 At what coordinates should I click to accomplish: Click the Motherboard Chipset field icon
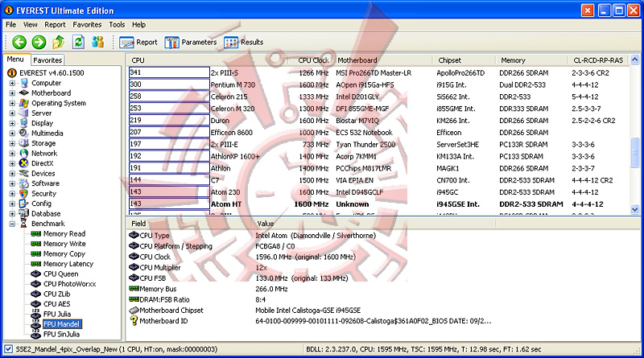pyautogui.click(x=134, y=311)
